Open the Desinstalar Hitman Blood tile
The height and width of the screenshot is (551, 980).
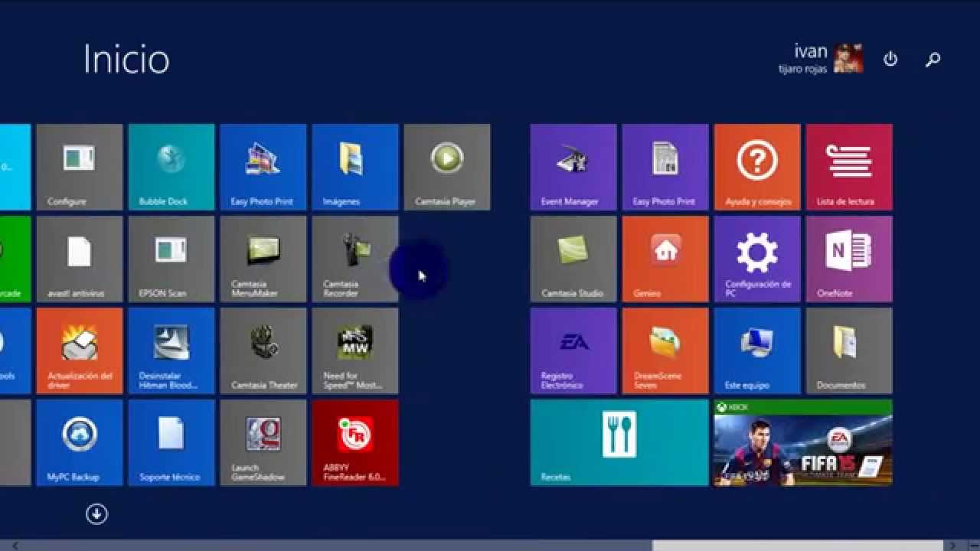[x=171, y=350]
